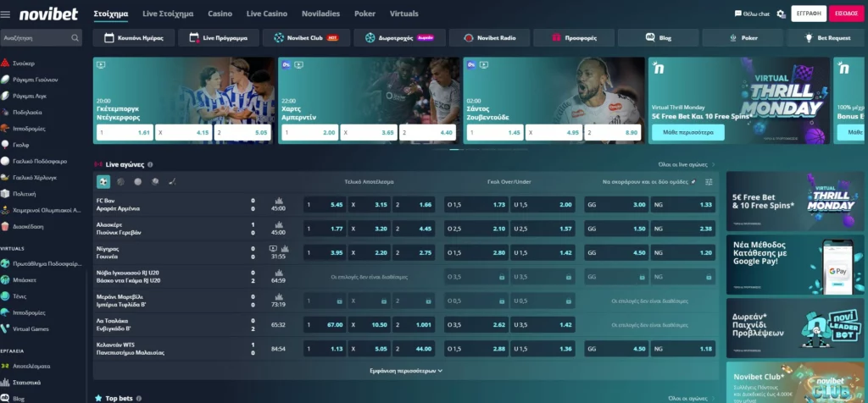Click info icon next to Top bets
Image resolution: width=868 pixels, height=403 pixels.
(x=139, y=398)
